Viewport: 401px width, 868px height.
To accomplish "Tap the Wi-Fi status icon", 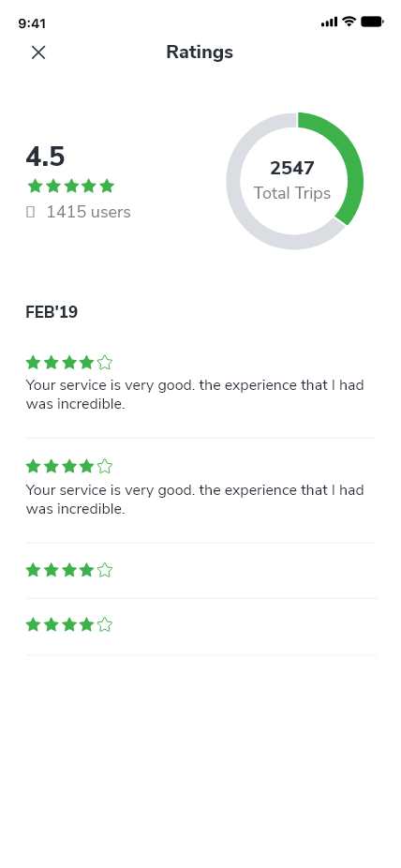I will pyautogui.click(x=349, y=22).
